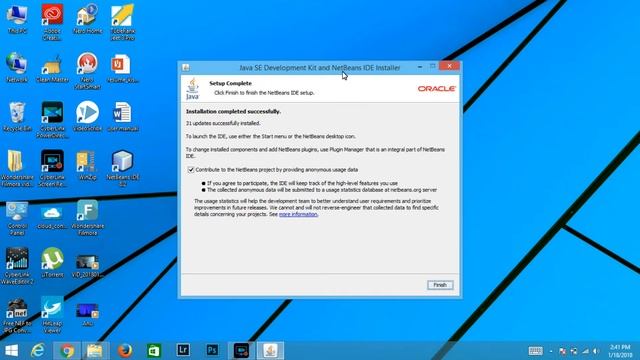Open Adobe Creative Cloud desktop shortcut

52,22
